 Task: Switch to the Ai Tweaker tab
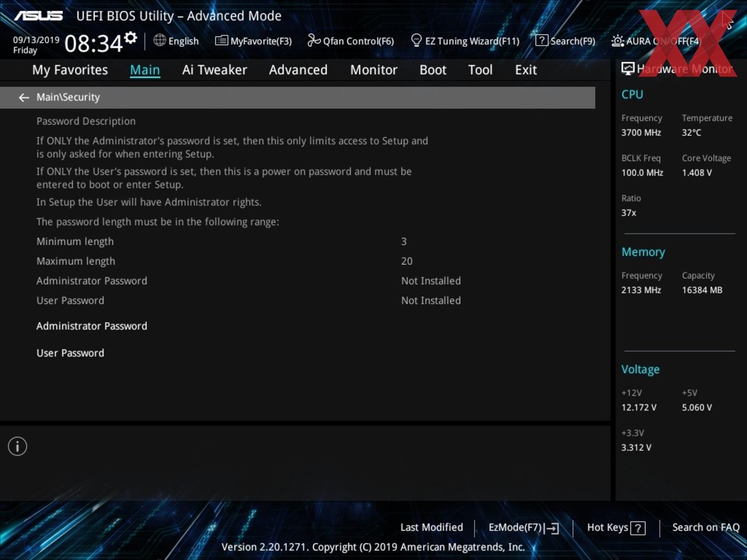tap(214, 70)
